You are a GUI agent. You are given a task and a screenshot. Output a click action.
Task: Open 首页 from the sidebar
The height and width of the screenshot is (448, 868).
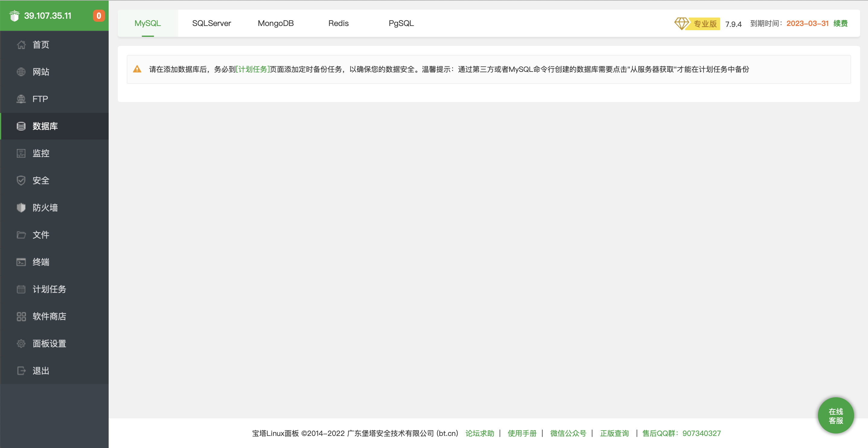click(41, 44)
